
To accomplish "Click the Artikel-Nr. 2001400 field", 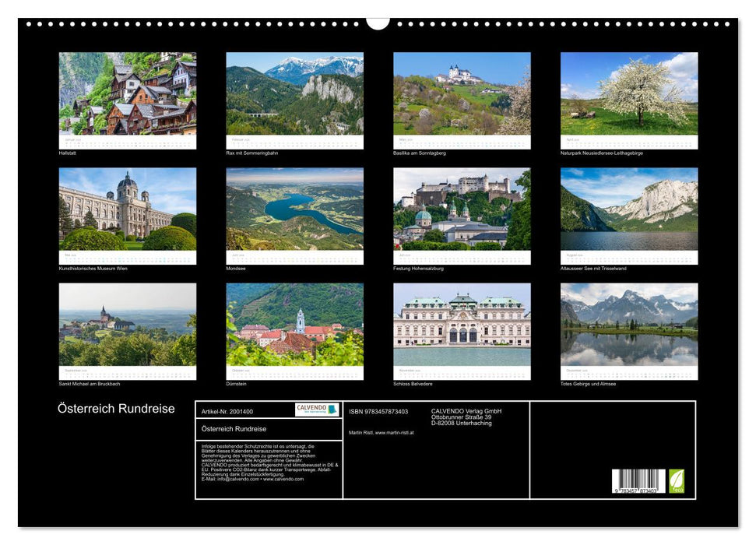I will (227, 412).
